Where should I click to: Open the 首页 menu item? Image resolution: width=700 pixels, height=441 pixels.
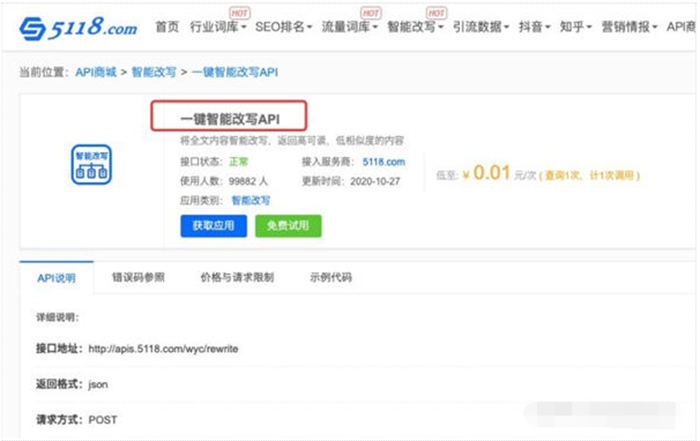[x=167, y=27]
